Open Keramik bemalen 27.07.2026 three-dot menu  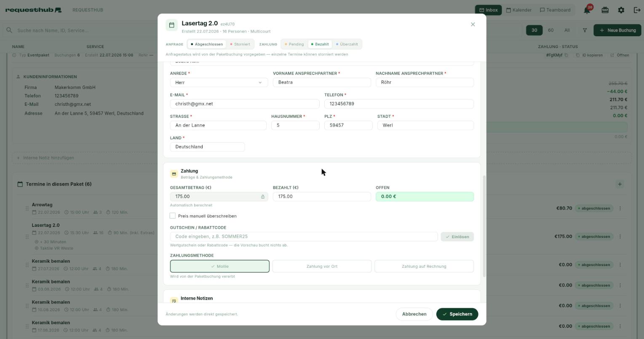point(620,265)
